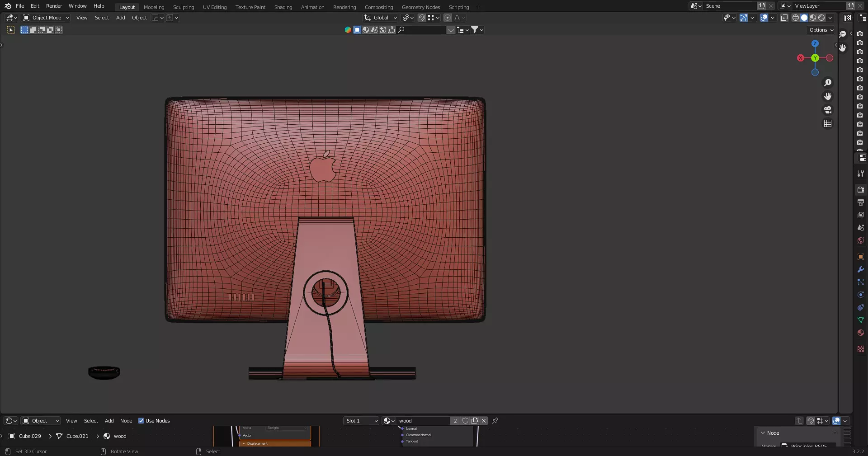
Task: Click the pan view hand gizmo
Action: (828, 96)
